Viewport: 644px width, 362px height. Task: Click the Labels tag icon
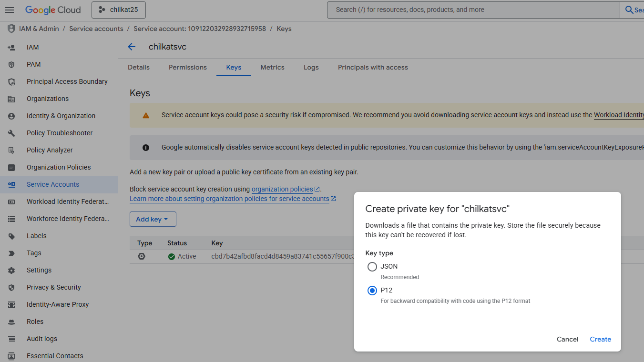(x=11, y=236)
